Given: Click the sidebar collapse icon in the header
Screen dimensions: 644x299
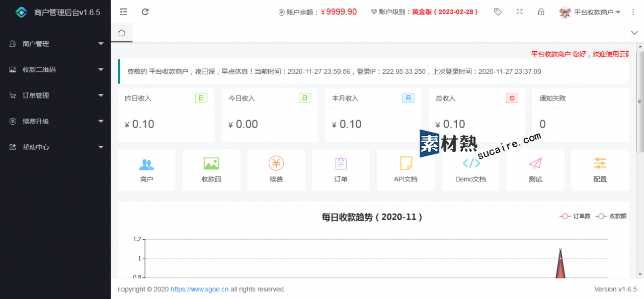Looking at the screenshot, I should coord(123,12).
